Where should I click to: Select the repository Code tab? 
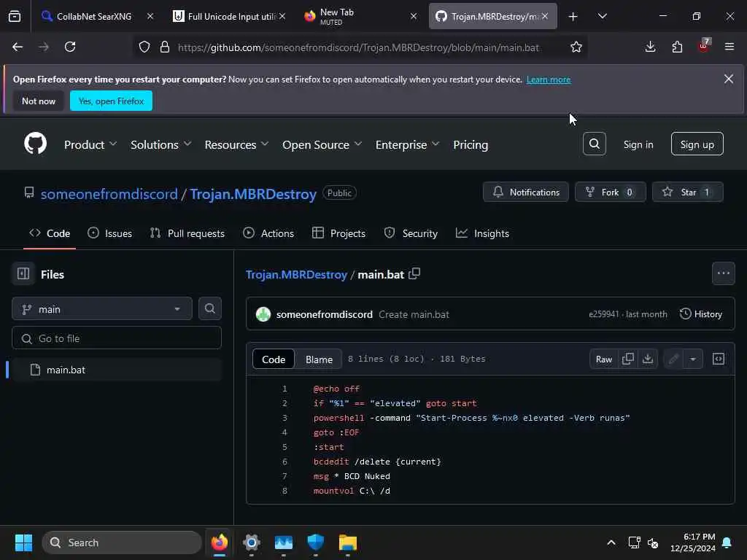[50, 233]
